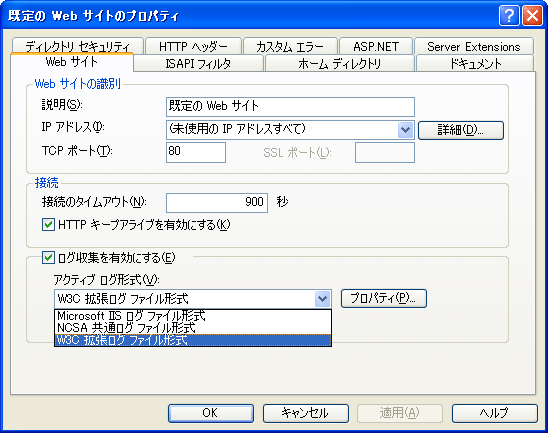Go to the Server Extensions tab
The image size is (548, 433).
[474, 46]
